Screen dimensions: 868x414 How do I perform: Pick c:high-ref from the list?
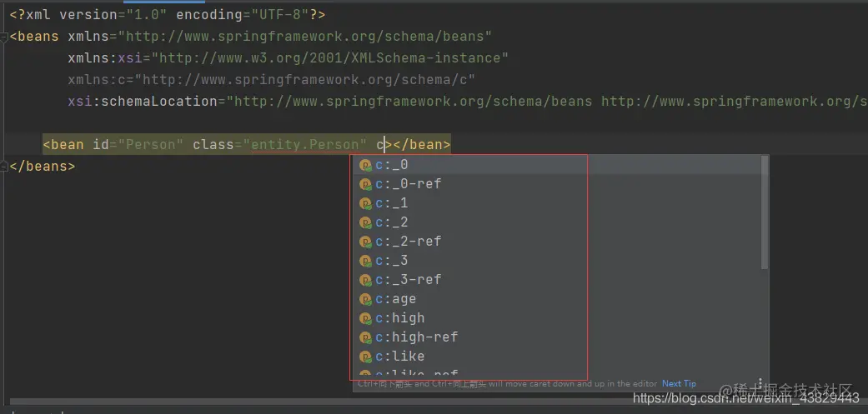pos(558,337)
